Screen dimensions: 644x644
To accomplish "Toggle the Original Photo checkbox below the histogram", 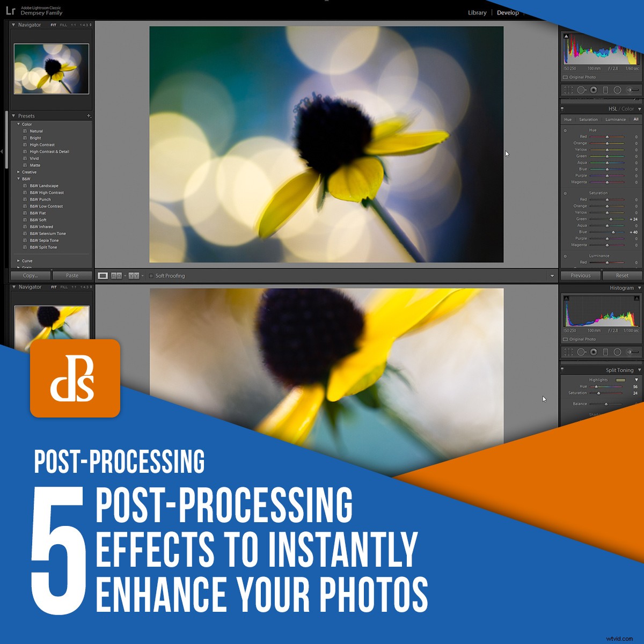I will point(565,77).
